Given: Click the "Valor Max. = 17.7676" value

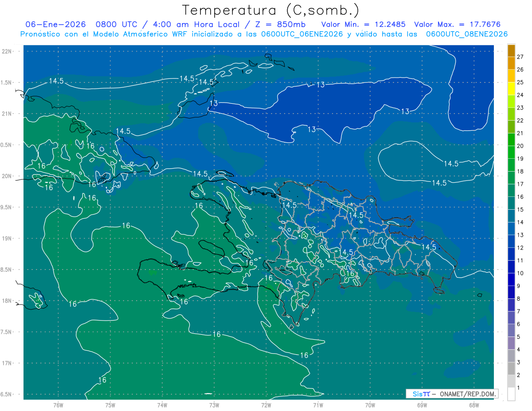Looking at the screenshot, I should coord(457,24).
